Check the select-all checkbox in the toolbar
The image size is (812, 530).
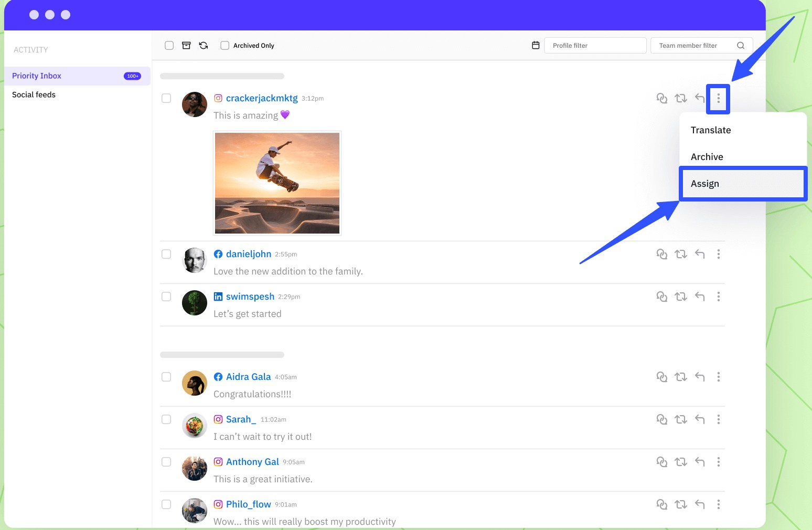point(169,45)
